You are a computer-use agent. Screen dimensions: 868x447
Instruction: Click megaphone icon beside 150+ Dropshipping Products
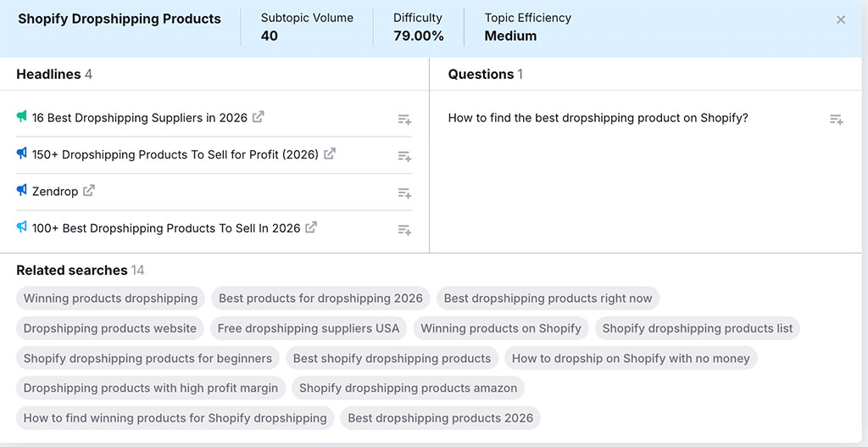click(x=21, y=154)
